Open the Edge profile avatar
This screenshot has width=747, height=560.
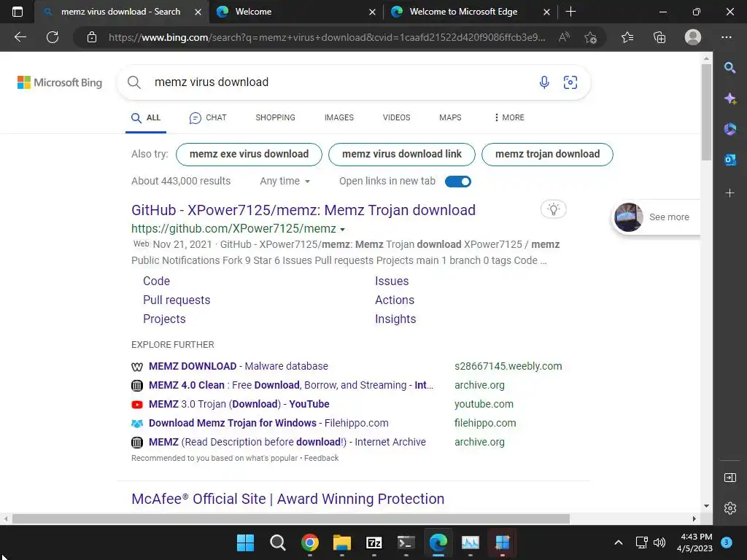click(693, 37)
